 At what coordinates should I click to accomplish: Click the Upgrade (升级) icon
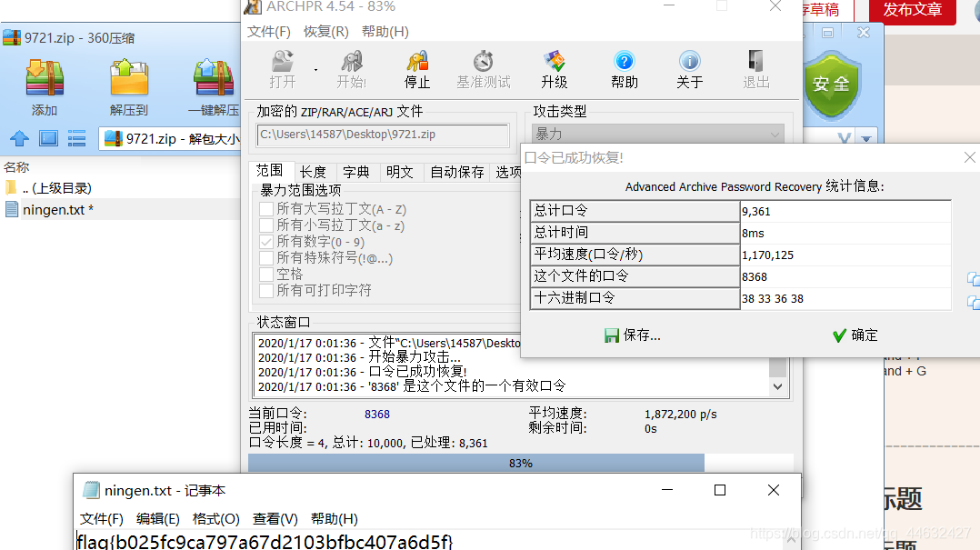[555, 69]
